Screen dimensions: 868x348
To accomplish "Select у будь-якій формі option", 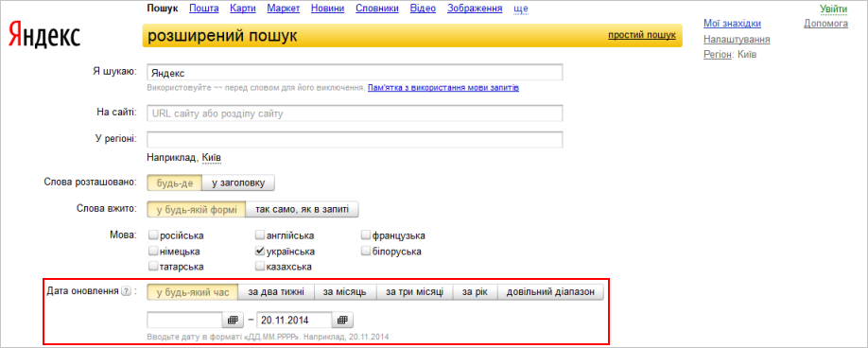I will (196, 210).
